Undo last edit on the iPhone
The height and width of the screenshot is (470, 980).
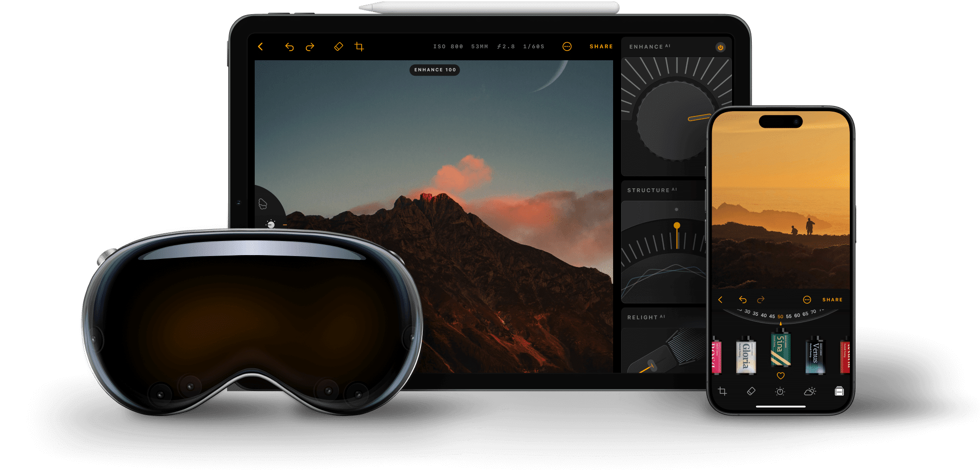click(x=743, y=300)
